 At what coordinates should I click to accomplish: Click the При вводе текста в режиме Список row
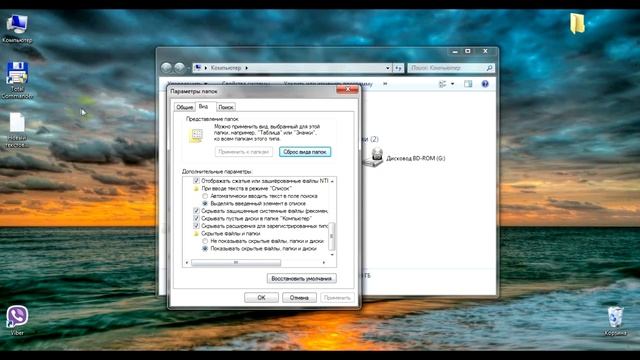tap(246, 189)
